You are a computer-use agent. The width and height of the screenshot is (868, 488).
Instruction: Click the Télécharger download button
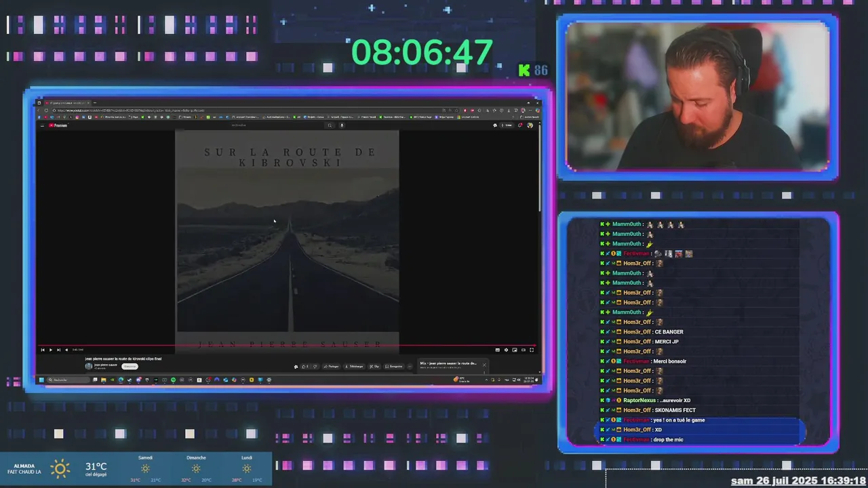(354, 367)
